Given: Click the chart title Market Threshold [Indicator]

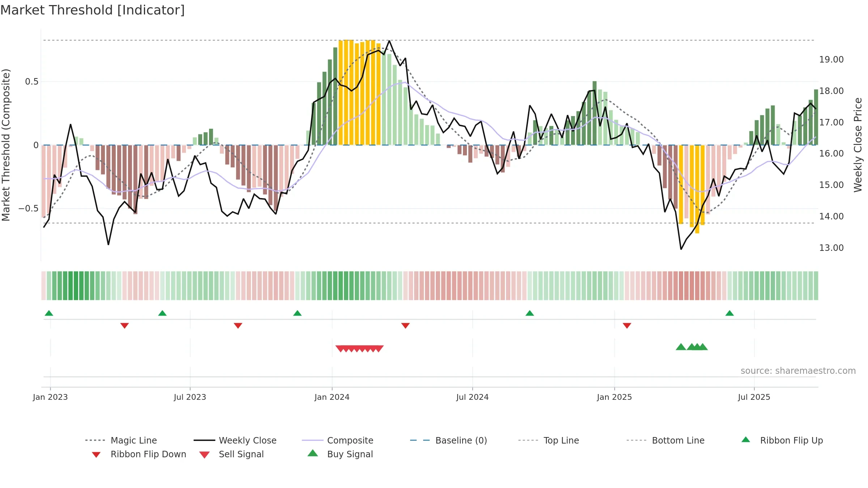Looking at the screenshot, I should click(93, 10).
